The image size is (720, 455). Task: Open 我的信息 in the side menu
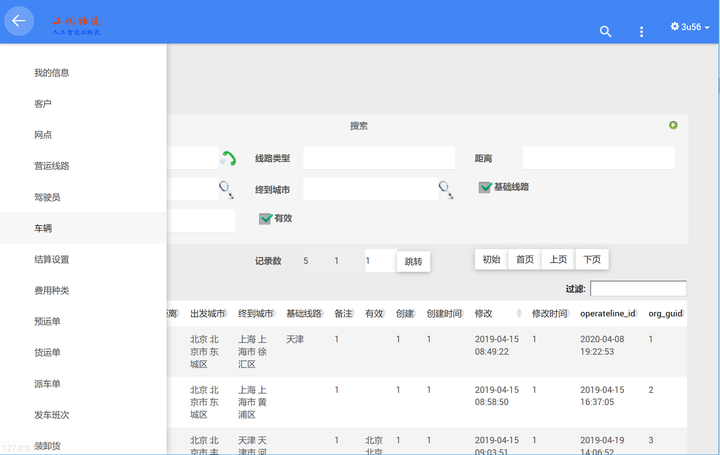point(83,73)
